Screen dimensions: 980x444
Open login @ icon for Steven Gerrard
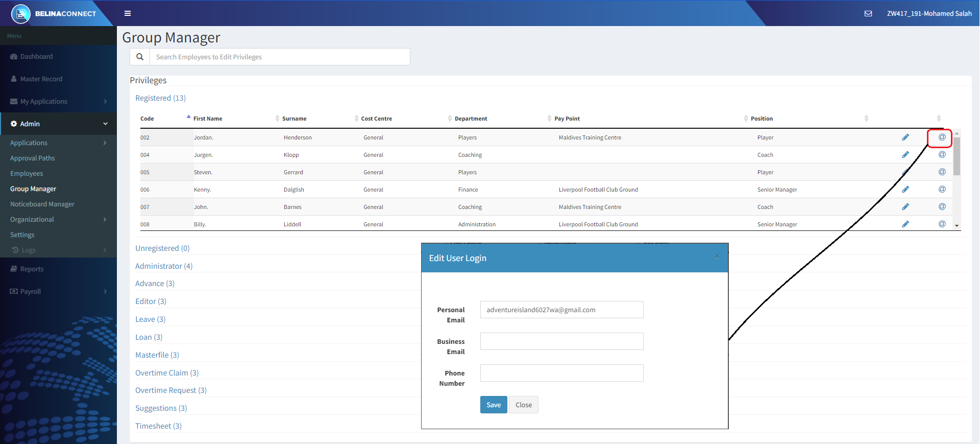pos(942,172)
